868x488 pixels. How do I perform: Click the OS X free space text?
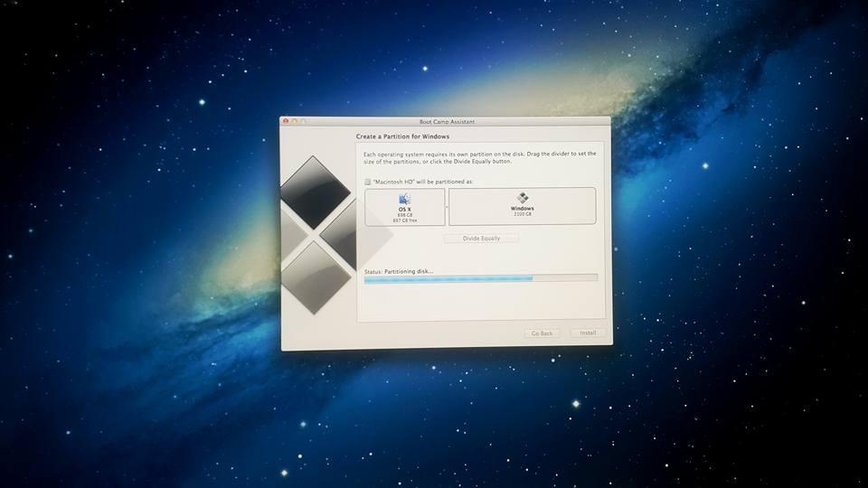pyautogui.click(x=405, y=221)
